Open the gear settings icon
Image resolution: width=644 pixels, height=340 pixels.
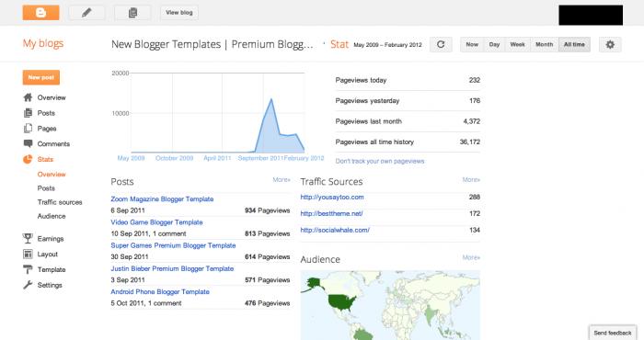tap(610, 44)
